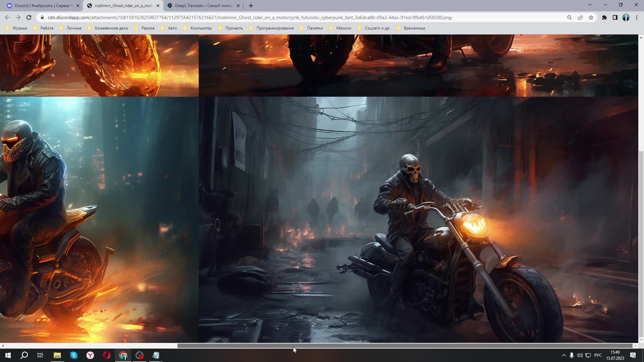This screenshot has width=644, height=362.
Task: Click the horizontal scrollbar thumb
Action: coord(404,346)
